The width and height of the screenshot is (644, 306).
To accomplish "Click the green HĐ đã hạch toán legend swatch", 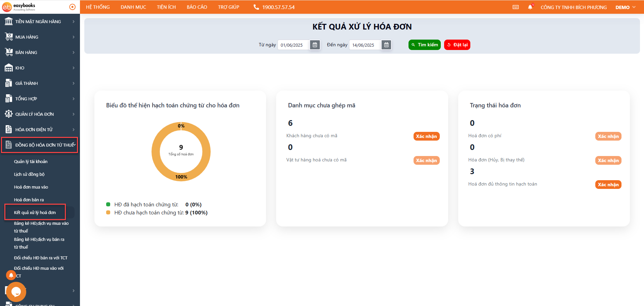I will 108,204.
